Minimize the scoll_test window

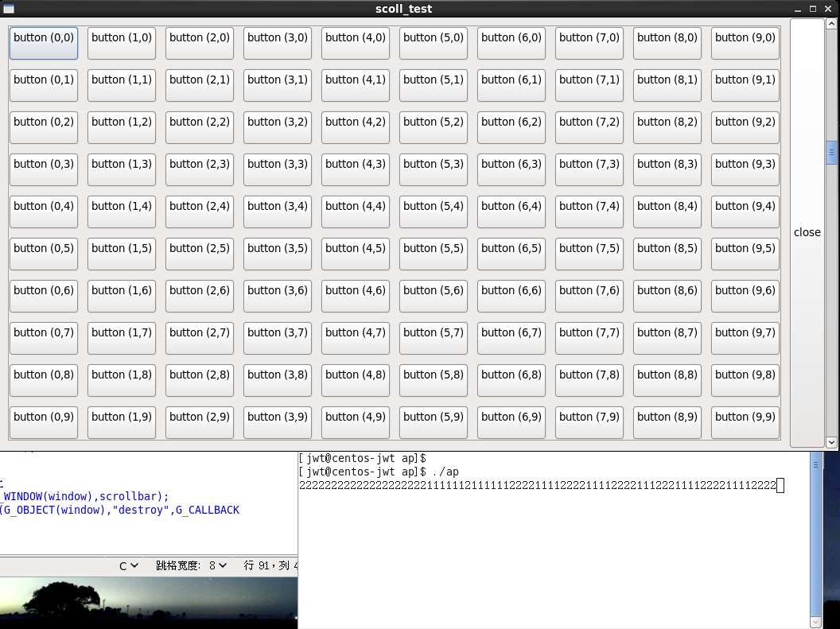[x=798, y=9]
